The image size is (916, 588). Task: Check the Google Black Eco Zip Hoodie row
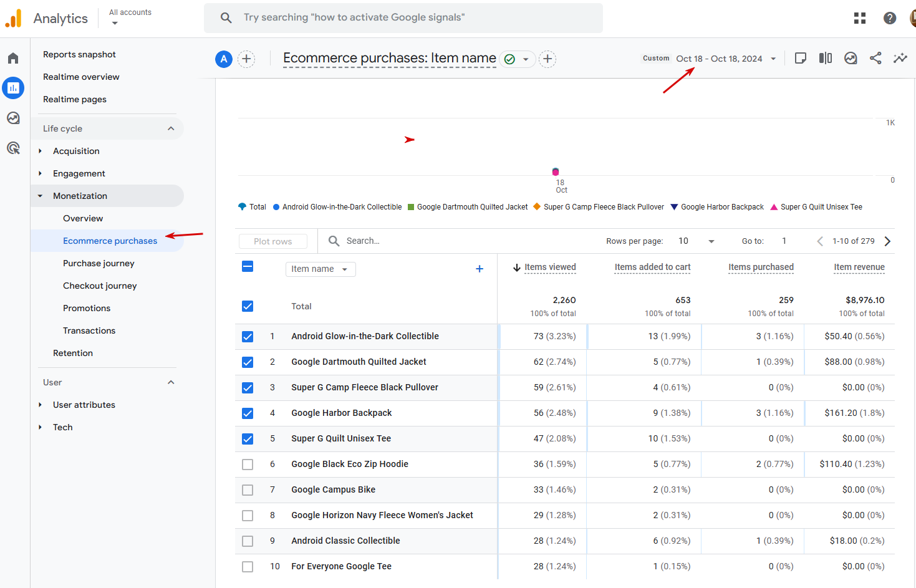(248, 465)
